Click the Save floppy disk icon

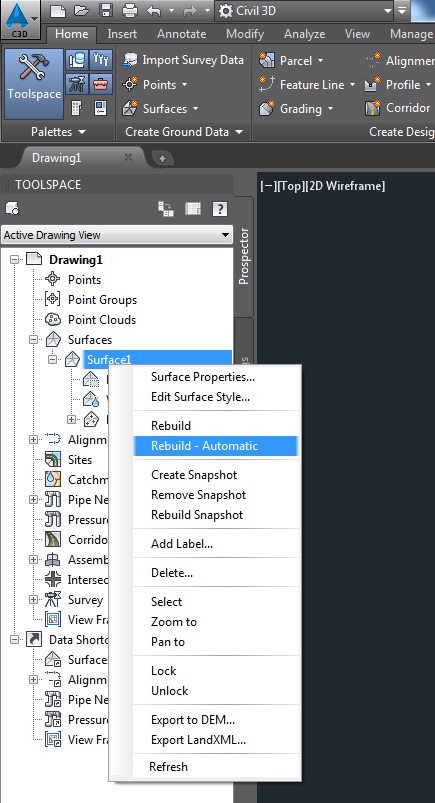pyautogui.click(x=106, y=10)
